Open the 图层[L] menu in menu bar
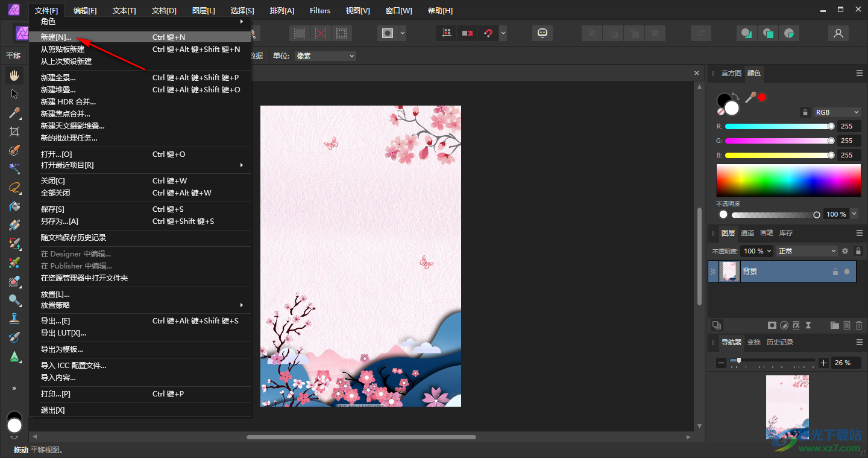The width and height of the screenshot is (868, 458). [x=204, y=10]
